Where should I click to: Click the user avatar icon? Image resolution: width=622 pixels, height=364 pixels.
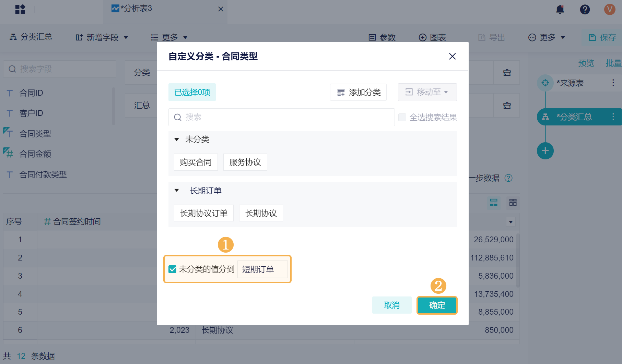point(610,9)
